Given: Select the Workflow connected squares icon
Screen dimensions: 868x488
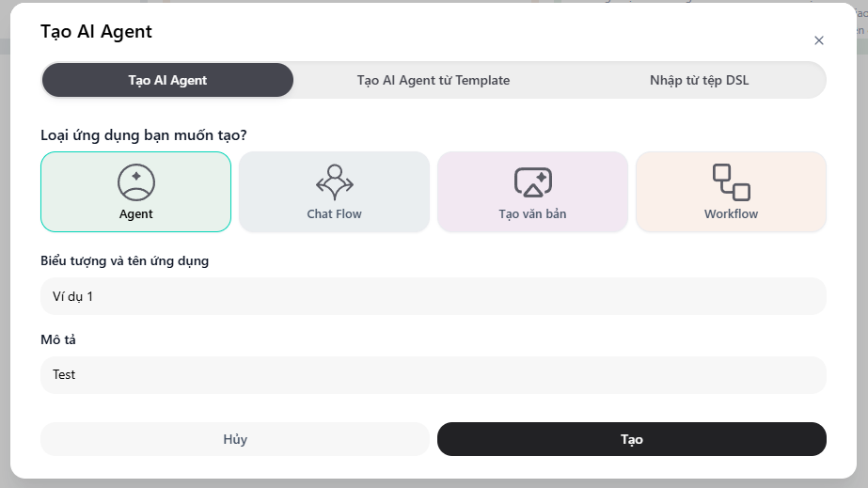Looking at the screenshot, I should click(x=731, y=181).
